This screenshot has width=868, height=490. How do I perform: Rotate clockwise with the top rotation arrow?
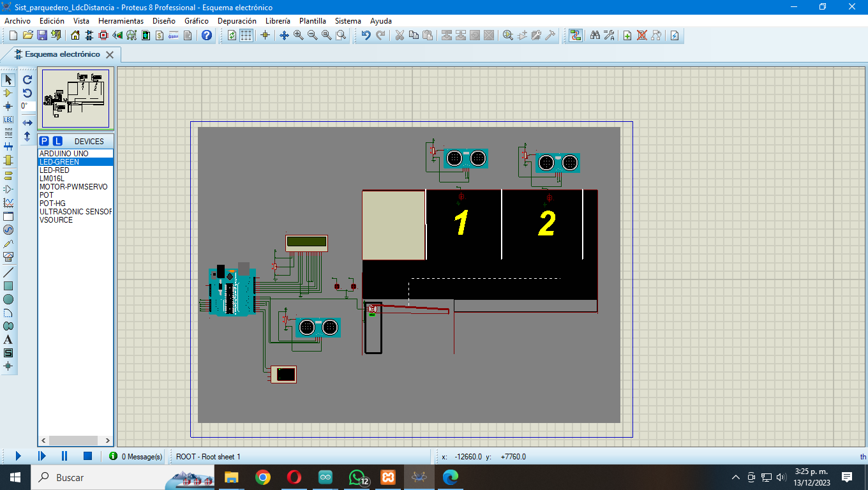point(27,80)
